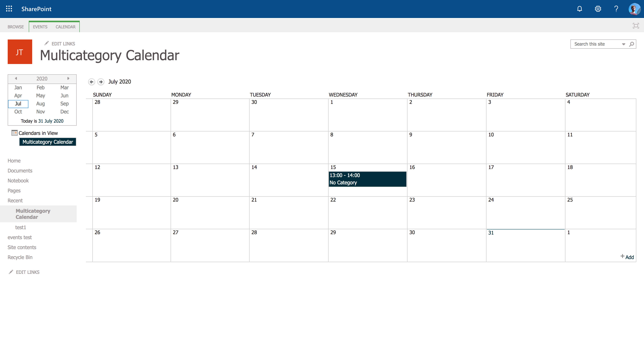Image resolution: width=644 pixels, height=348 pixels.
Task: Click the Home link in left navigation
Action: (x=14, y=161)
